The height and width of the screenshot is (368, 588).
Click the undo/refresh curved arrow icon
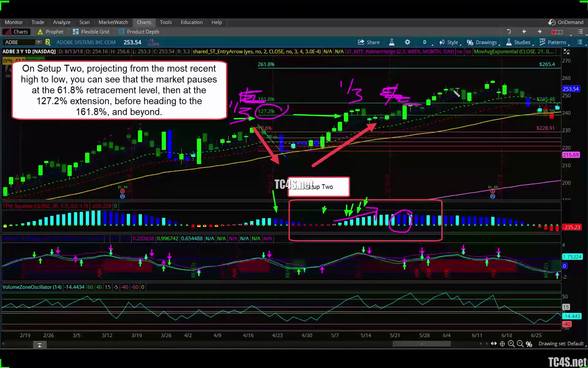pos(509,32)
